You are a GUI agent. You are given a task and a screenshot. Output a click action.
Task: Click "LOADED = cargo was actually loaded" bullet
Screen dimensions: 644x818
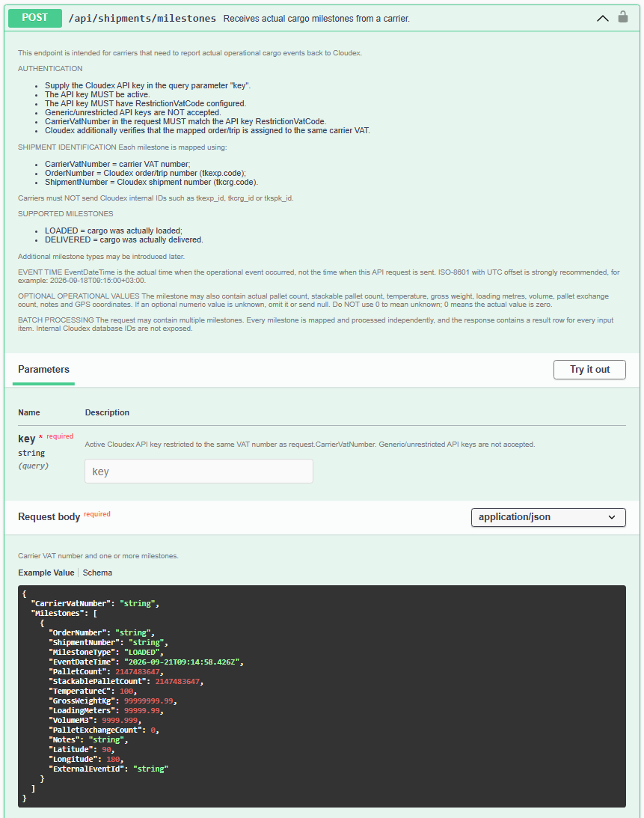[114, 231]
